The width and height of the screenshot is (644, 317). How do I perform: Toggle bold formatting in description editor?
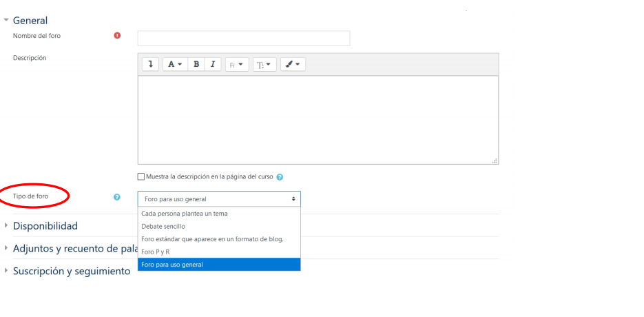coord(196,64)
